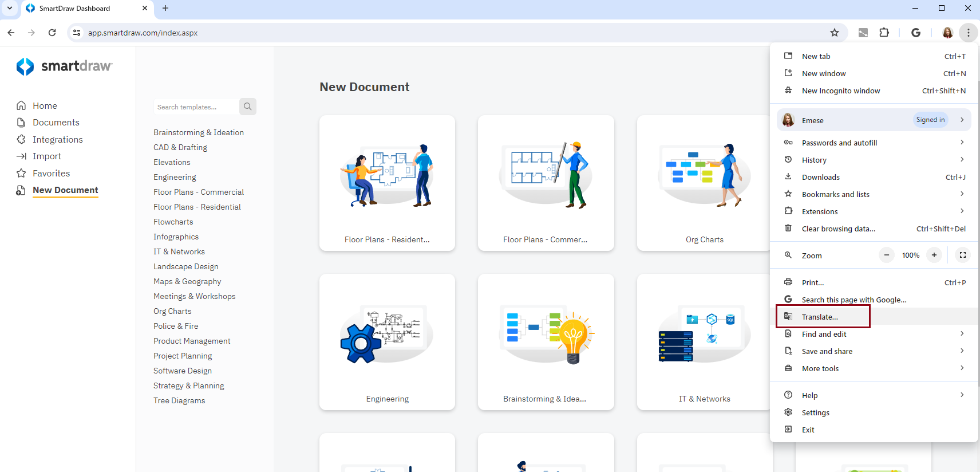
Task: Enter fullscreen mode from the Zoom row
Action: [x=962, y=255]
